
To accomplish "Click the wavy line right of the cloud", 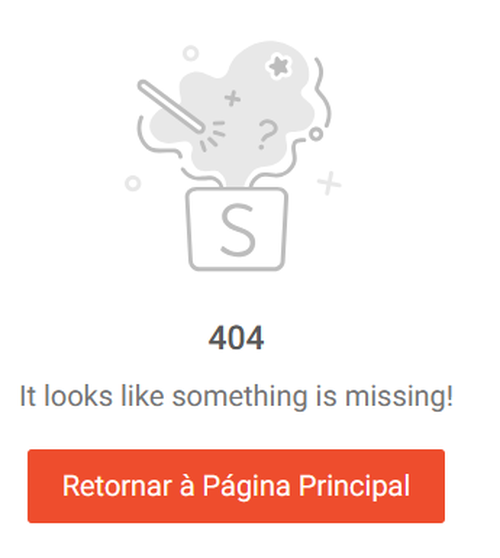I will (x=322, y=93).
